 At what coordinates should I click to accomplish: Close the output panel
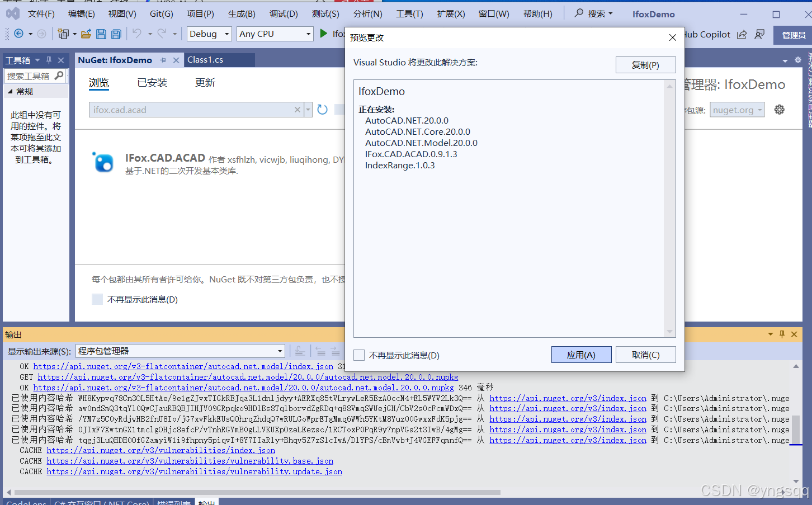pos(794,334)
